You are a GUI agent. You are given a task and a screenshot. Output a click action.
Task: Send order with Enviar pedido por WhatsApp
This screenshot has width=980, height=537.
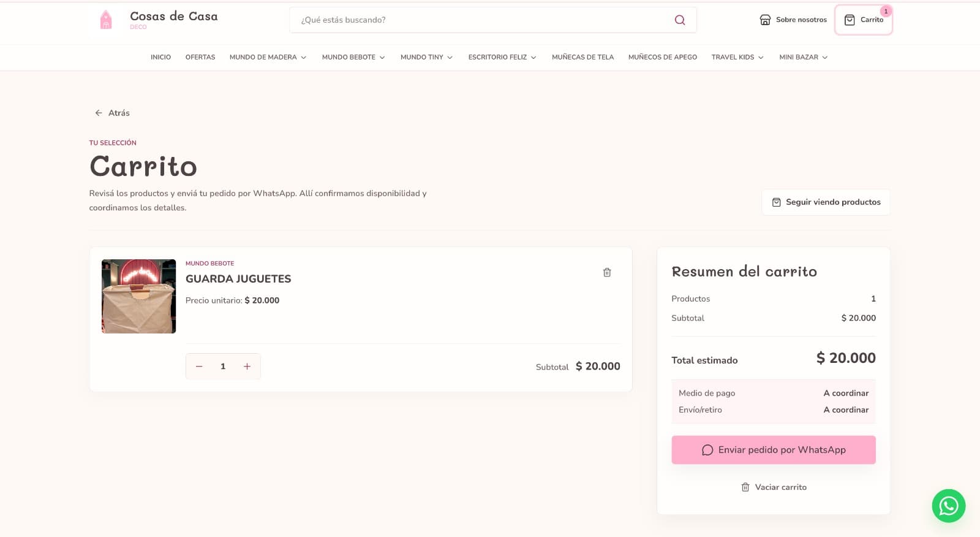[774, 450]
